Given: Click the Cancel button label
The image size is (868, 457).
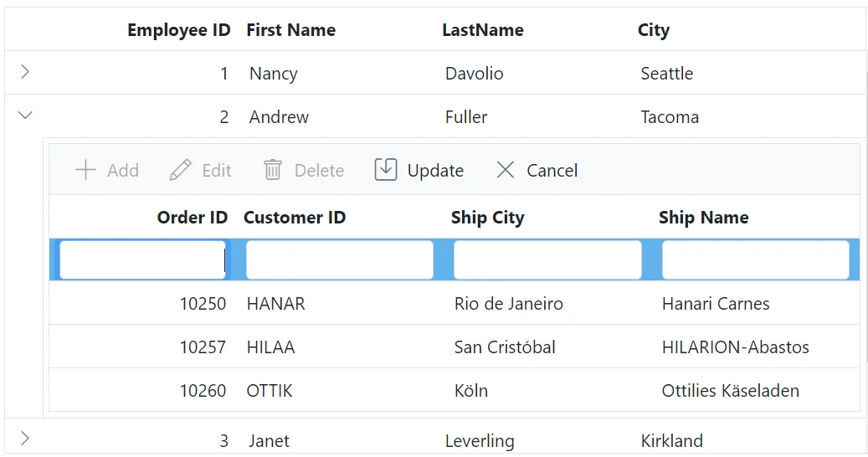Looking at the screenshot, I should tap(552, 171).
